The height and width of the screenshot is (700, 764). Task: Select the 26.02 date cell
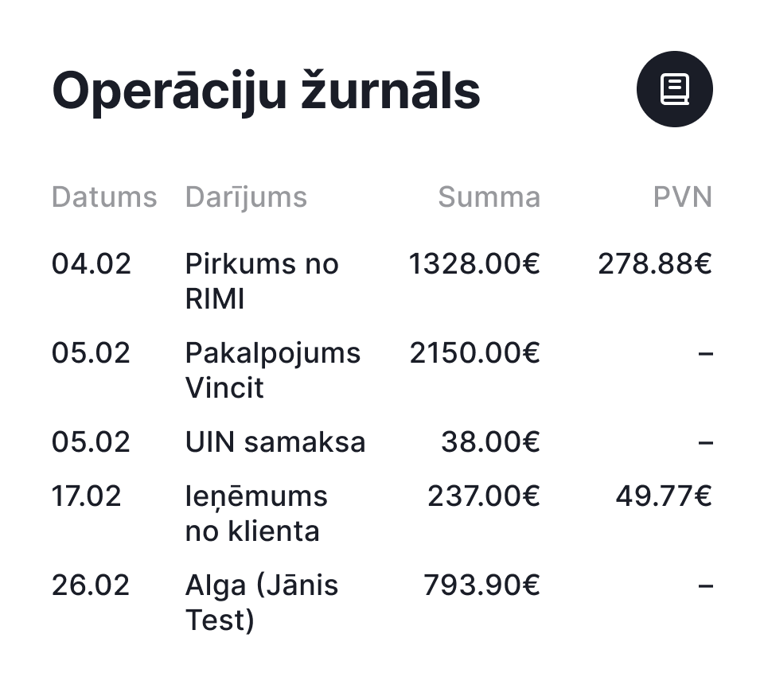point(91,585)
